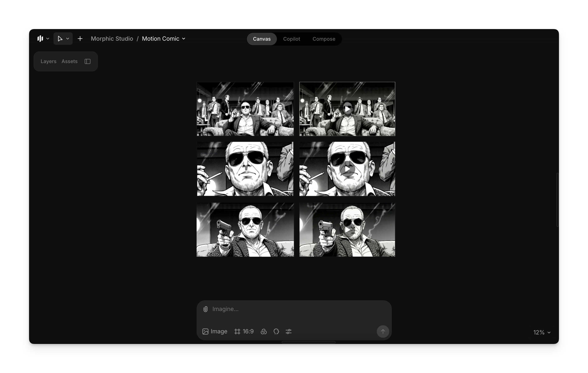Select the pointer cursor tool
Screen dimensions: 588x373
click(x=60, y=39)
